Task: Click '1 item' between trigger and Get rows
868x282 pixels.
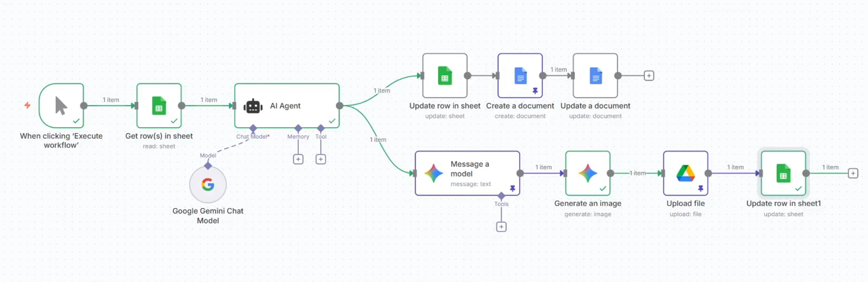Action: click(x=111, y=100)
